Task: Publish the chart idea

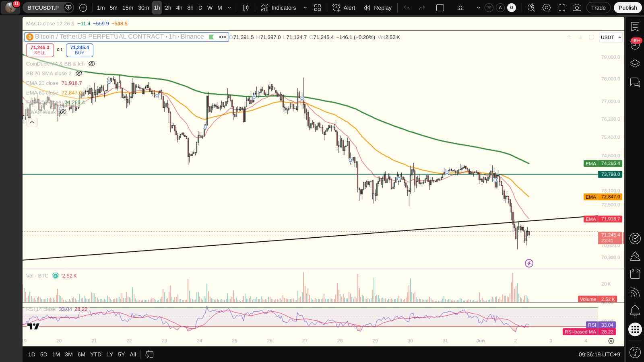Action: [628, 8]
